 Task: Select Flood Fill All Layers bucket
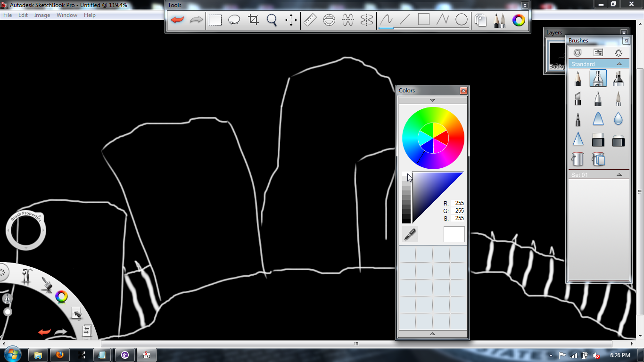598,159
